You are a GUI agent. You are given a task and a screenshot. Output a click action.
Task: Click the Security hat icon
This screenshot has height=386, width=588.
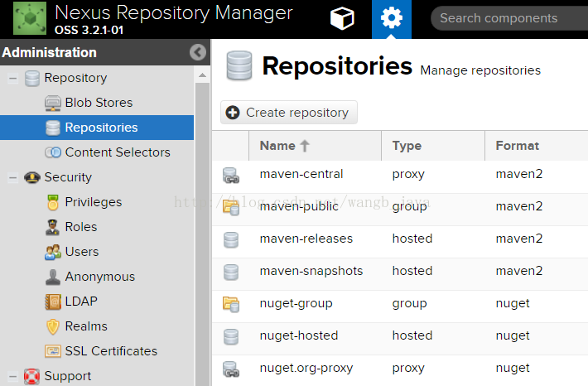(31, 177)
